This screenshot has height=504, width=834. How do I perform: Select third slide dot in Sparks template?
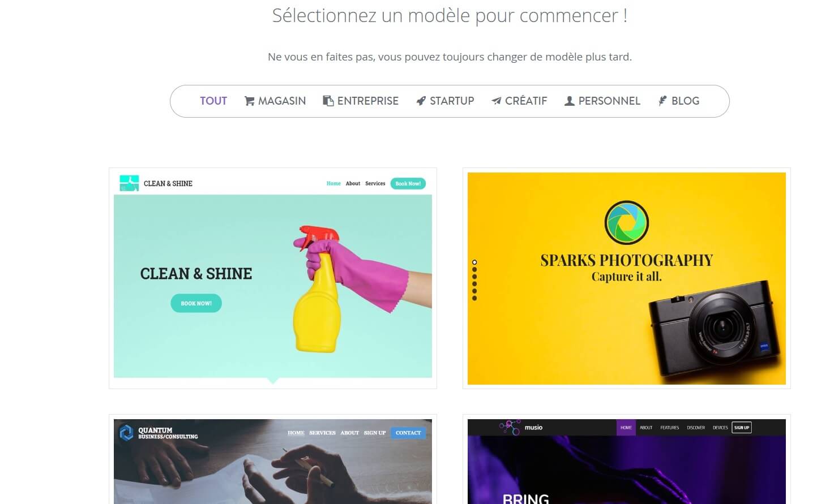[x=474, y=277]
